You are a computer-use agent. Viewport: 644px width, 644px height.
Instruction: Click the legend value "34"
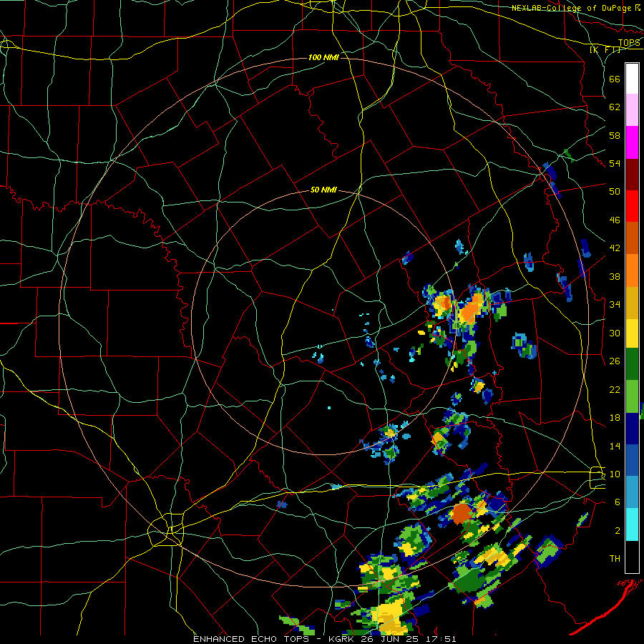pyautogui.click(x=615, y=305)
